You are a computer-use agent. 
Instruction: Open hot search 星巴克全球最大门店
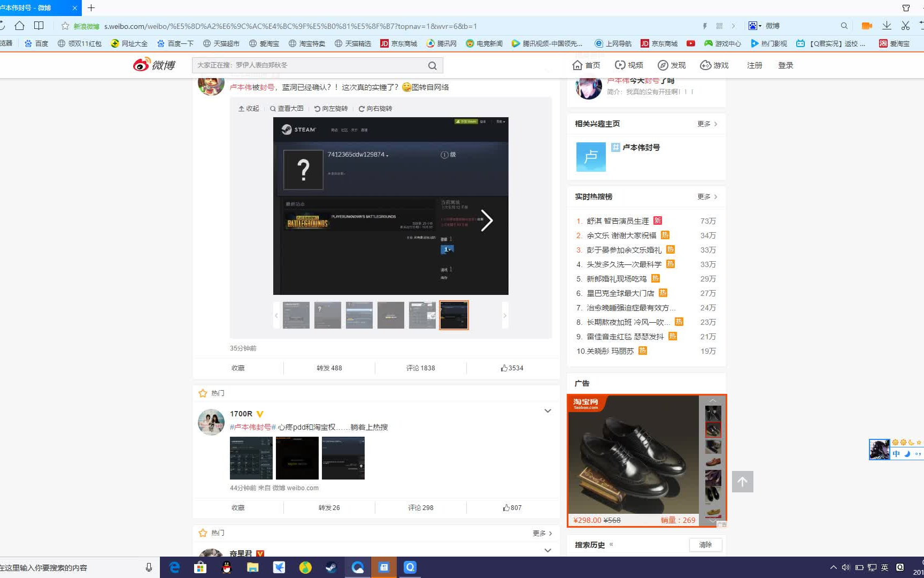(620, 293)
